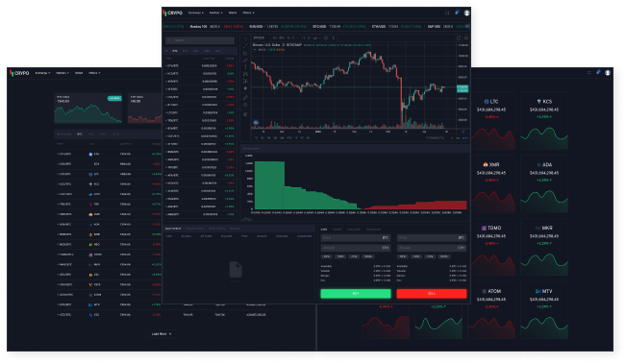
Task: Open user avatar in center window header
Action: coord(466,12)
